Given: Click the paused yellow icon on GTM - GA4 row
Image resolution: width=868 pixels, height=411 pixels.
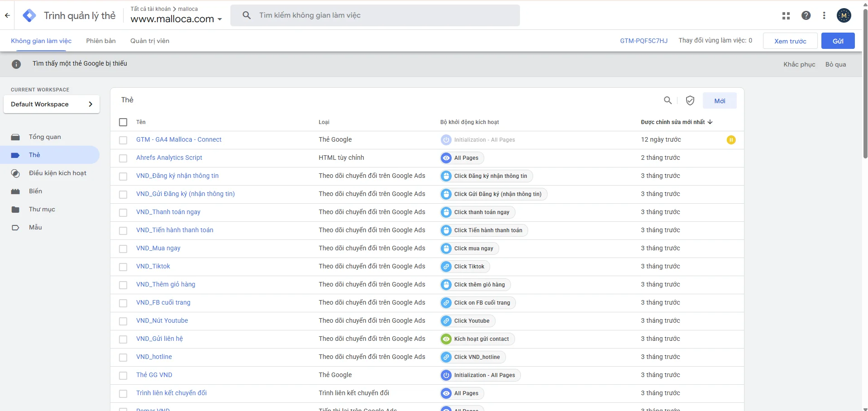Looking at the screenshot, I should (731, 140).
